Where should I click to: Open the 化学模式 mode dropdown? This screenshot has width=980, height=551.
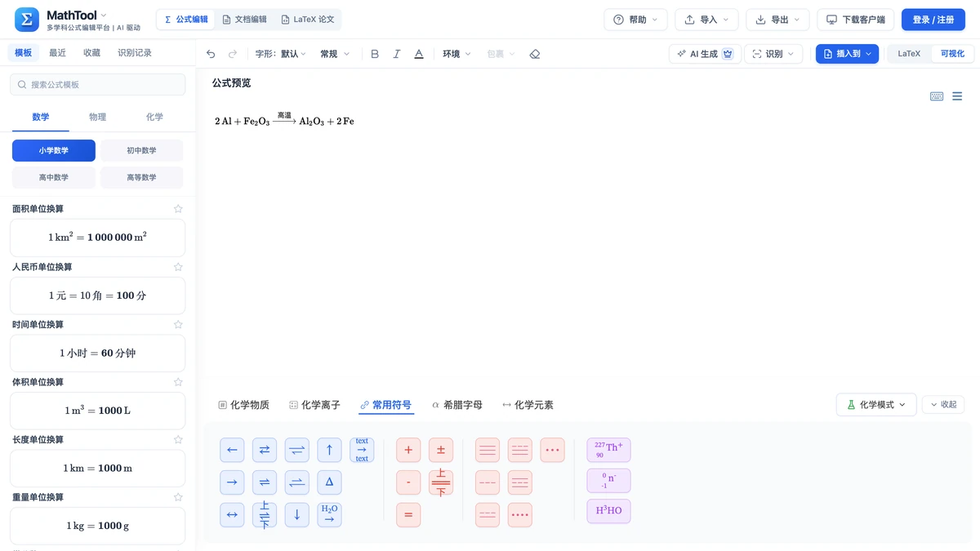point(876,405)
